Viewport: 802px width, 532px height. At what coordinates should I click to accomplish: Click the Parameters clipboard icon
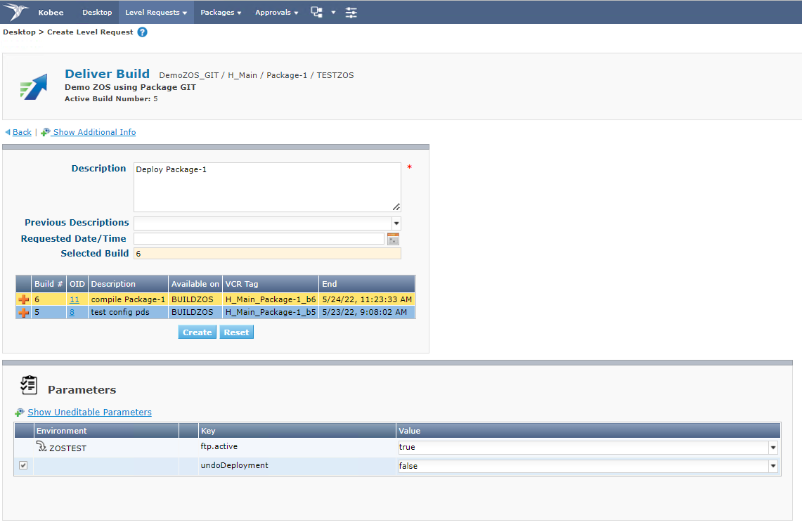click(x=29, y=384)
